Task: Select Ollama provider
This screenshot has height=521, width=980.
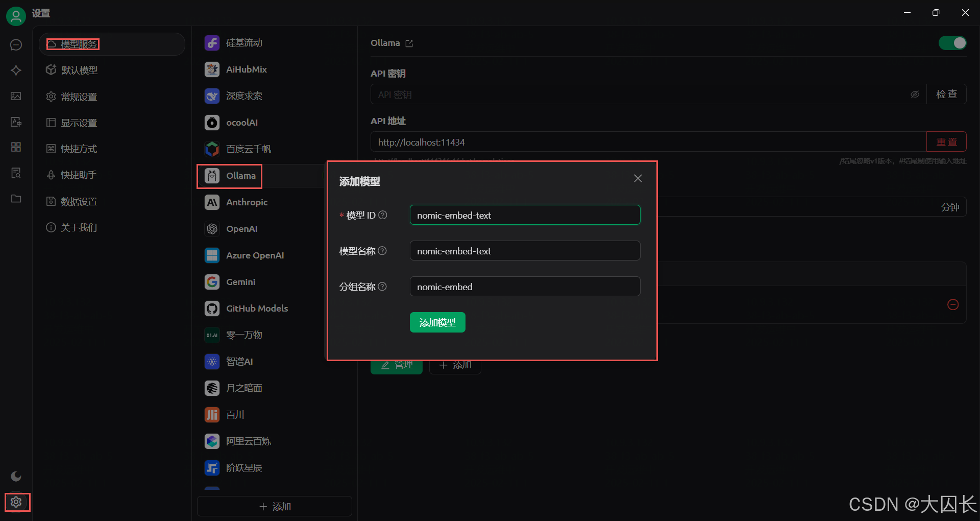Action: pos(260,176)
